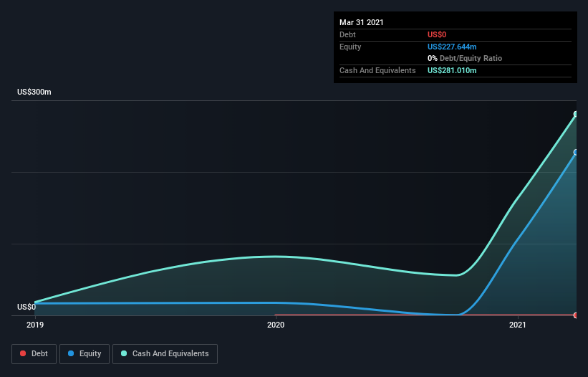Select the Equity data point at Mar 2021
This screenshot has height=377, width=588.
coord(576,152)
